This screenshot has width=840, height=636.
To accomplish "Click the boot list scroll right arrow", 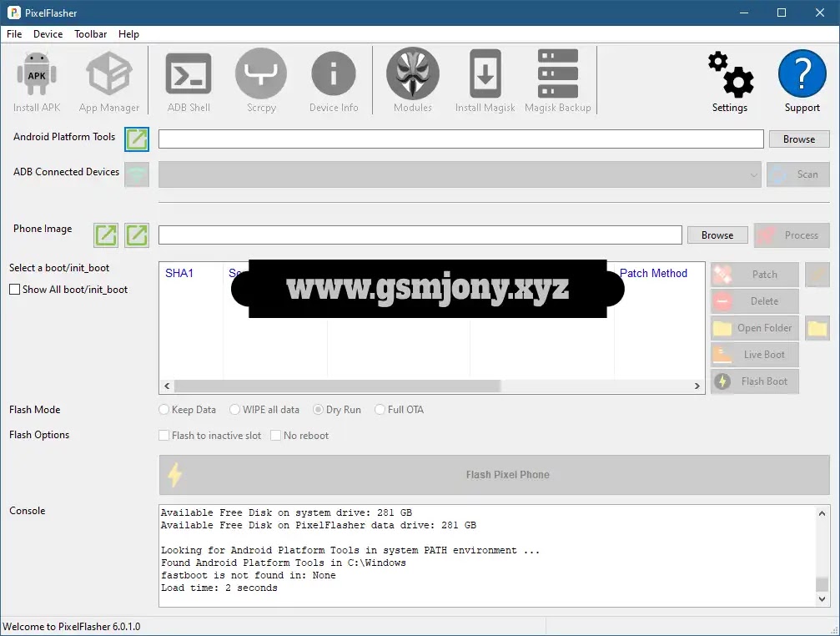I will [697, 386].
